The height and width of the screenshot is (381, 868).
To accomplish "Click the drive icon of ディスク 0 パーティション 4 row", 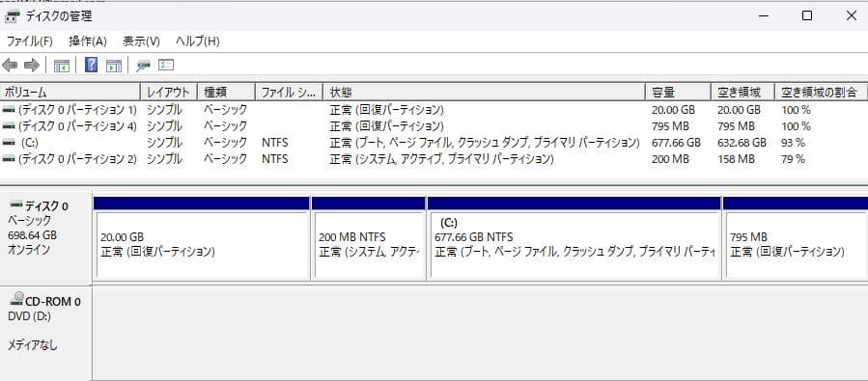I will click(x=9, y=126).
